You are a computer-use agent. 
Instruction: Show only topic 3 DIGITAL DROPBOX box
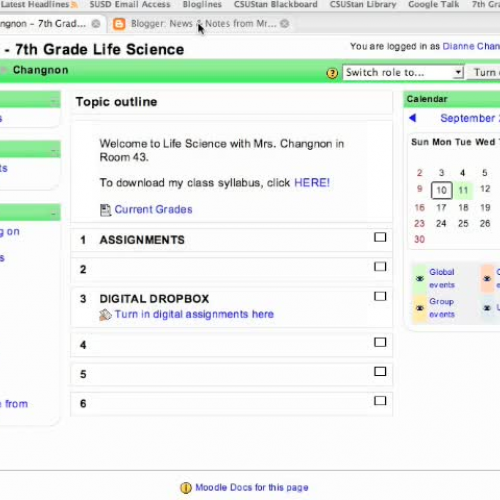[x=380, y=296]
